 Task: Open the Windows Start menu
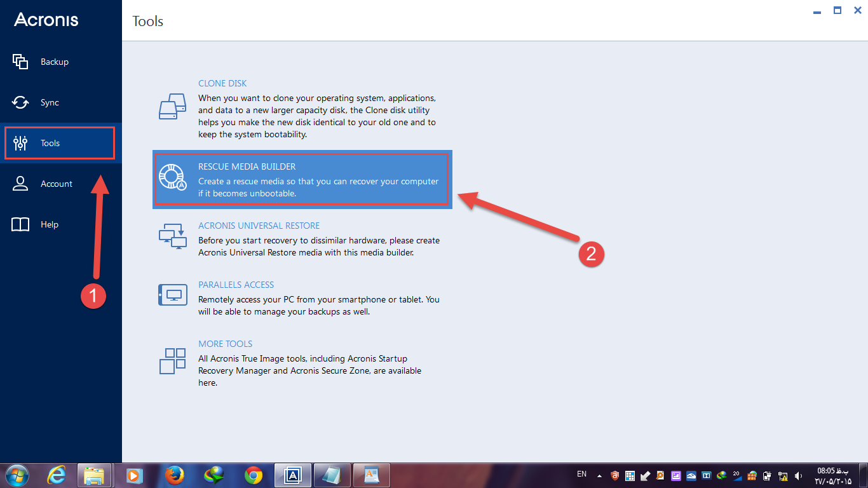(17, 475)
